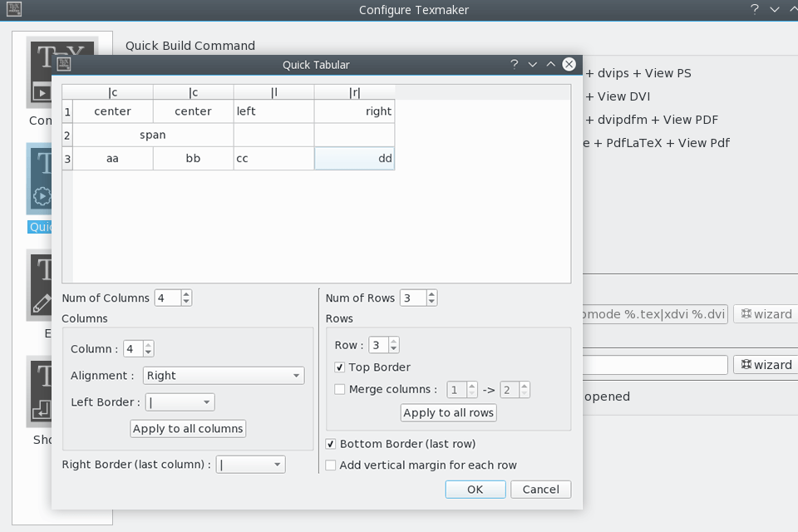Screen dimensions: 798x532
Task: Click Configure Texmaker help question mark
Action: point(754,9)
